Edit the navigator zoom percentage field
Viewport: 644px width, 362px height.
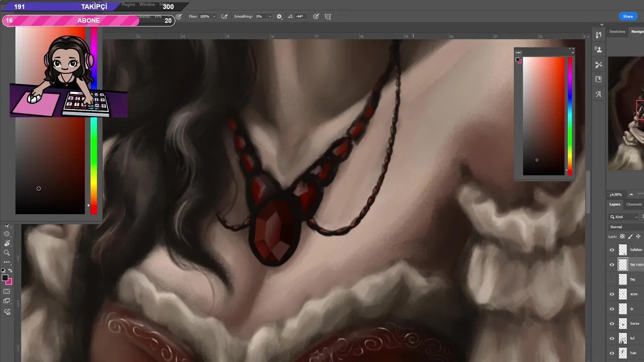tap(616, 195)
